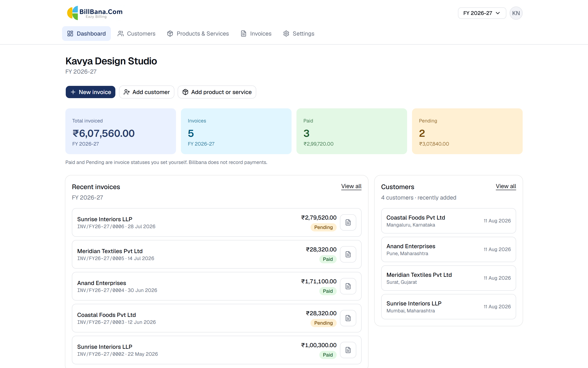Click Pending badge on Coastal Foods invoice

[323, 323]
